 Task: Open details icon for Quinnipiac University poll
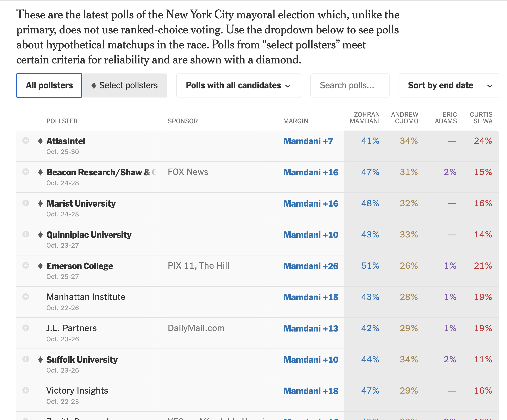pos(26,234)
